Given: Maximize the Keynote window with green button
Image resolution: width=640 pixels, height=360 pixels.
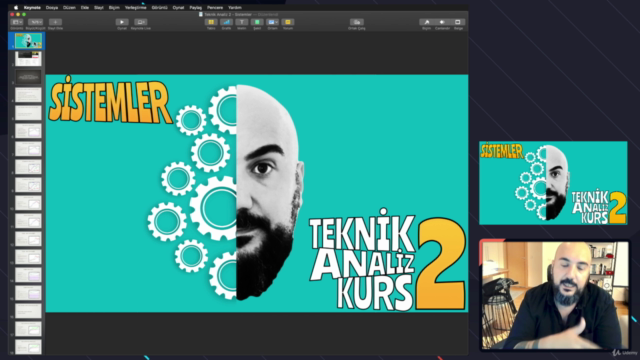Looking at the screenshot, I should [x=24, y=14].
